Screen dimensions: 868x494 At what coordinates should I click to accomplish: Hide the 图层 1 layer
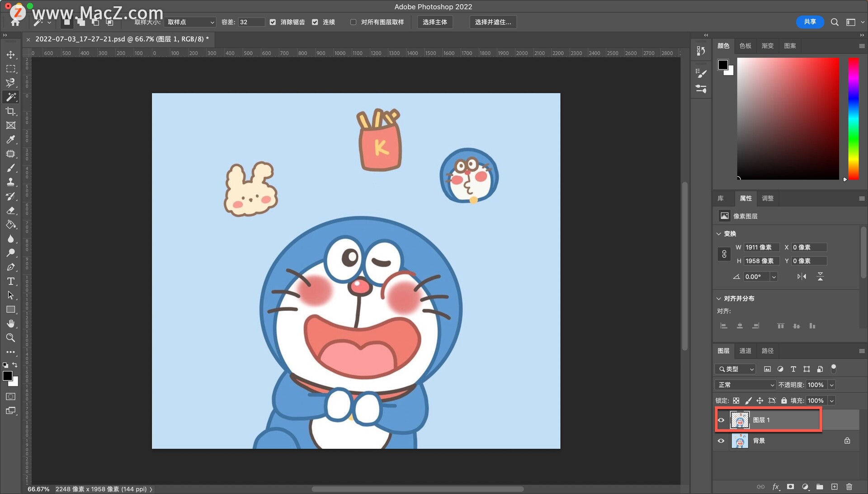point(721,420)
